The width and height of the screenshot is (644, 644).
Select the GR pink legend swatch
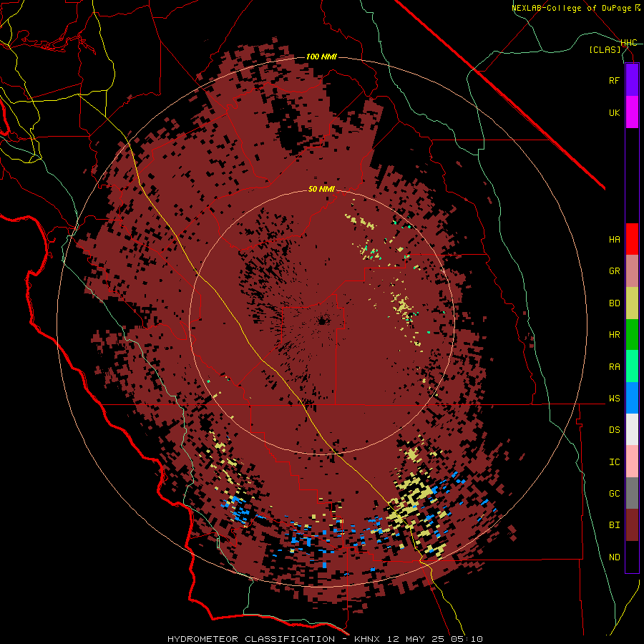[x=632, y=271]
